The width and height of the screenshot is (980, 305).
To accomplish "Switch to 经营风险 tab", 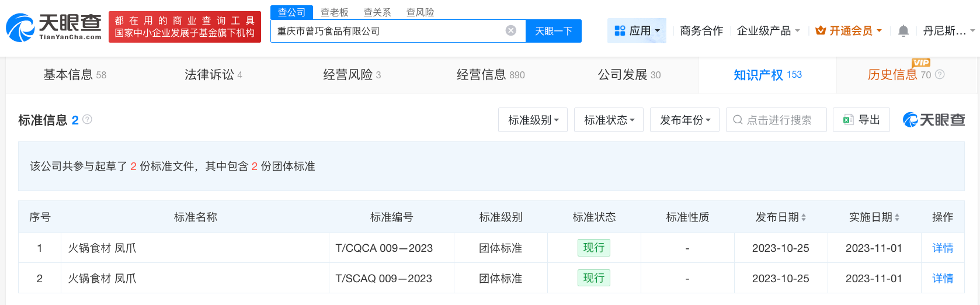I will [352, 75].
